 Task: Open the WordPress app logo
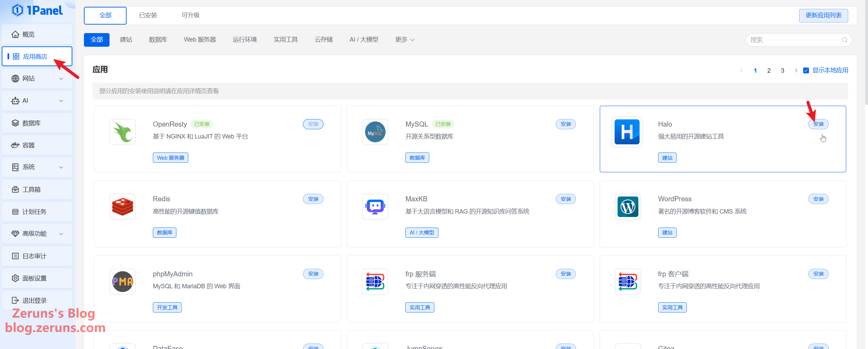click(628, 207)
